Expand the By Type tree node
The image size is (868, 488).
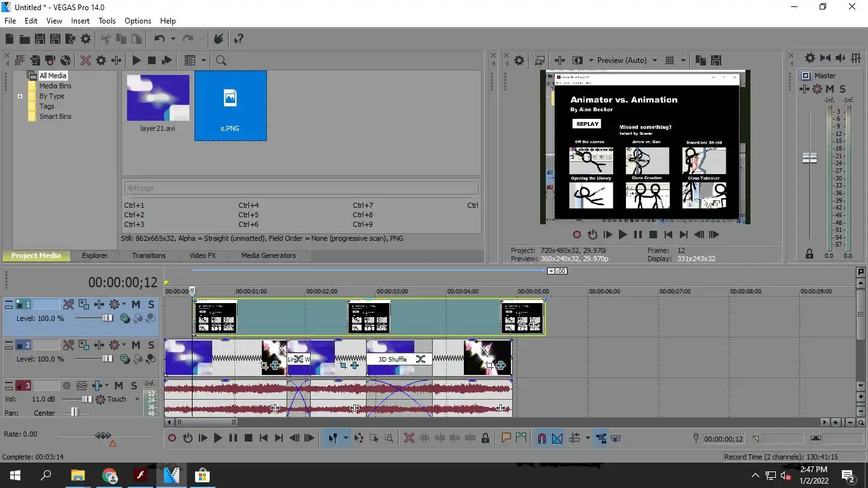coord(20,97)
